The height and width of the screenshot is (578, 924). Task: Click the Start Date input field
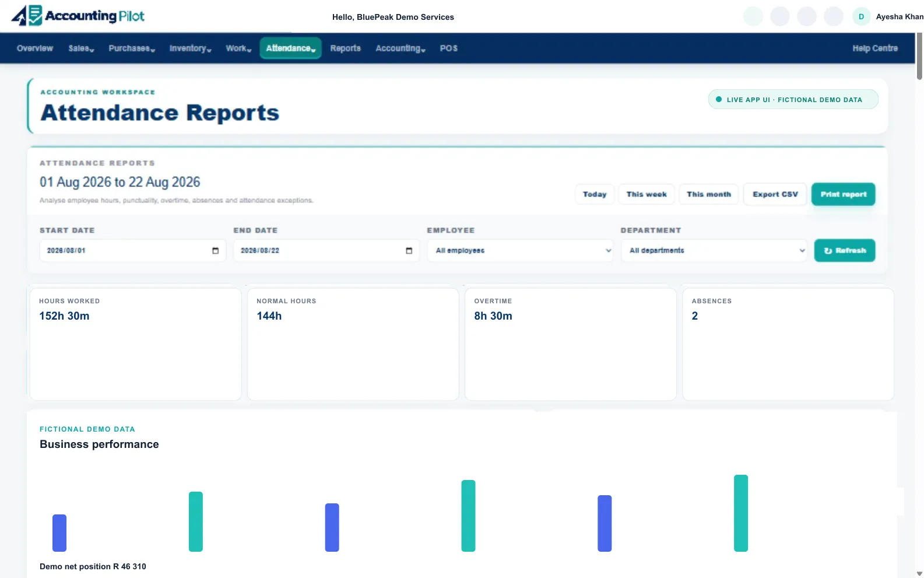coord(133,250)
